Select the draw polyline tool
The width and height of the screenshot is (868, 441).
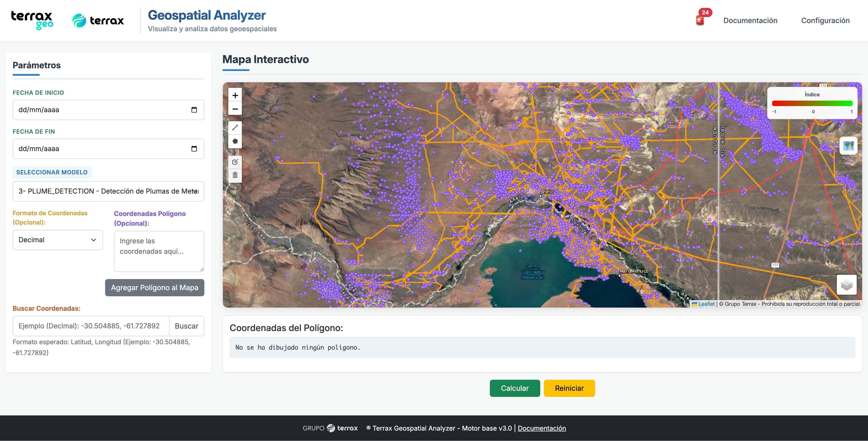tap(235, 128)
